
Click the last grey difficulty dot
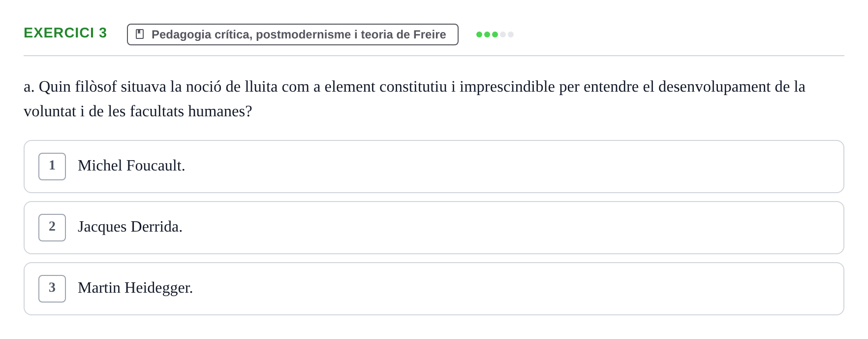[x=511, y=34]
